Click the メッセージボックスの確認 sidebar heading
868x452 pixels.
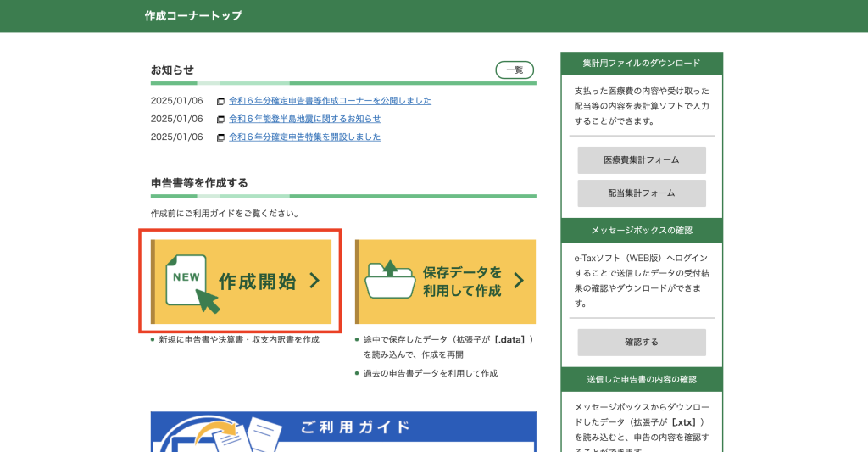coord(642,230)
